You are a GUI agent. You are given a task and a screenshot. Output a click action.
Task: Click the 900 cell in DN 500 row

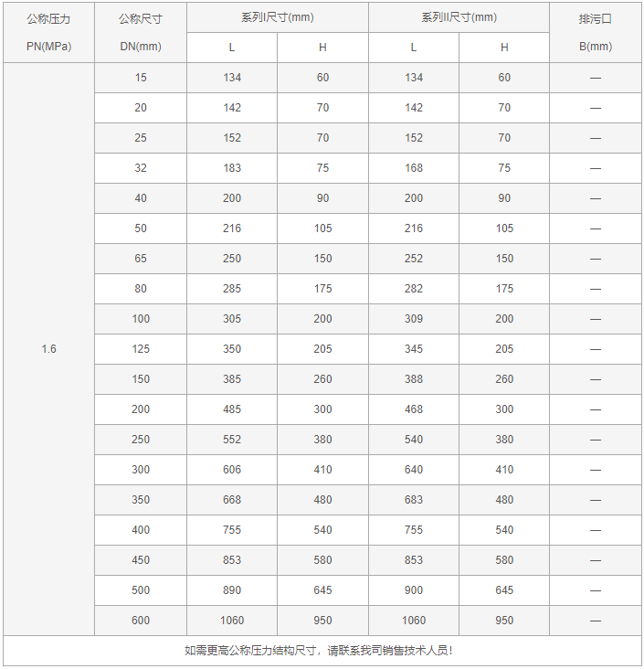click(414, 590)
